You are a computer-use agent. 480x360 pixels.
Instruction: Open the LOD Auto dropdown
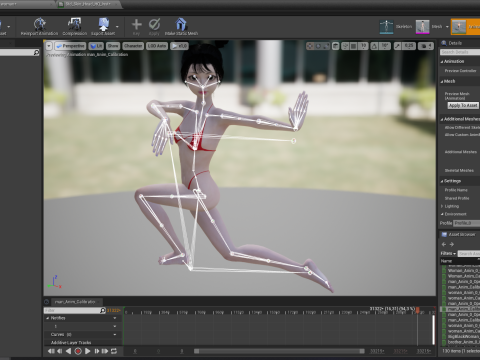tap(157, 46)
